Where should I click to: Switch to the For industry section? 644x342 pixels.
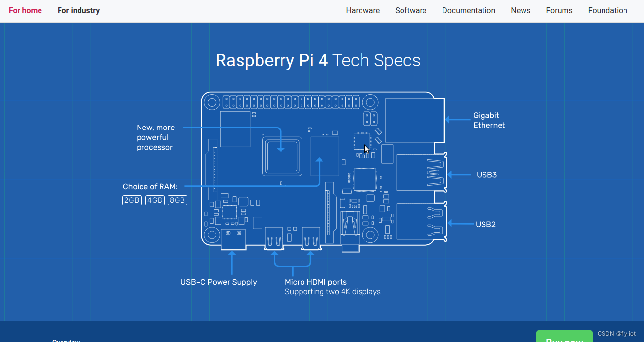tap(79, 10)
